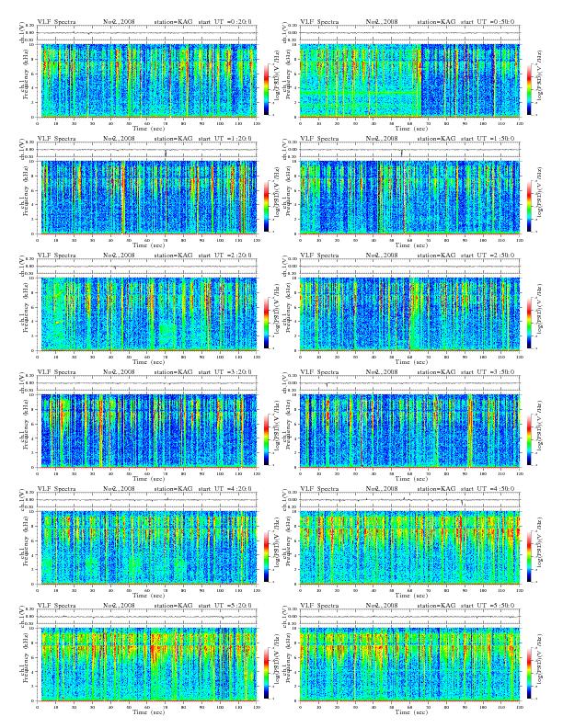Open the spectrogram starting UT 0:50:0
Screen dimensions: 563x728
pyautogui.click(x=409, y=80)
